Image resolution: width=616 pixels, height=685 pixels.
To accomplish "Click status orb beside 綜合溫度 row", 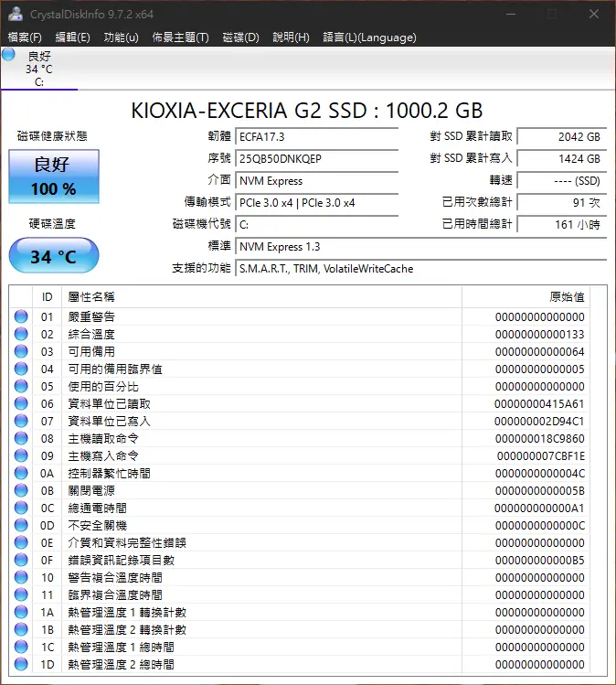I will pyautogui.click(x=21, y=334).
